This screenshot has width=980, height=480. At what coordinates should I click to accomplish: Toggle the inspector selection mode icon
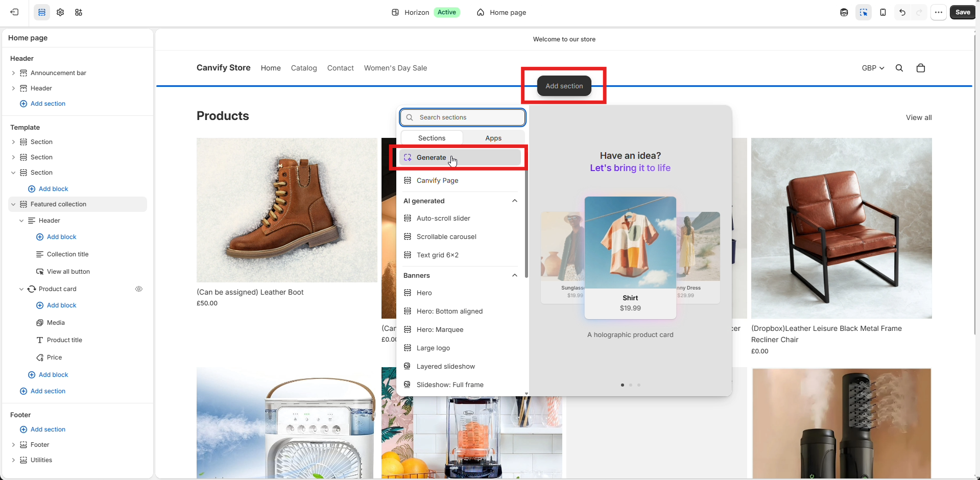tap(864, 12)
